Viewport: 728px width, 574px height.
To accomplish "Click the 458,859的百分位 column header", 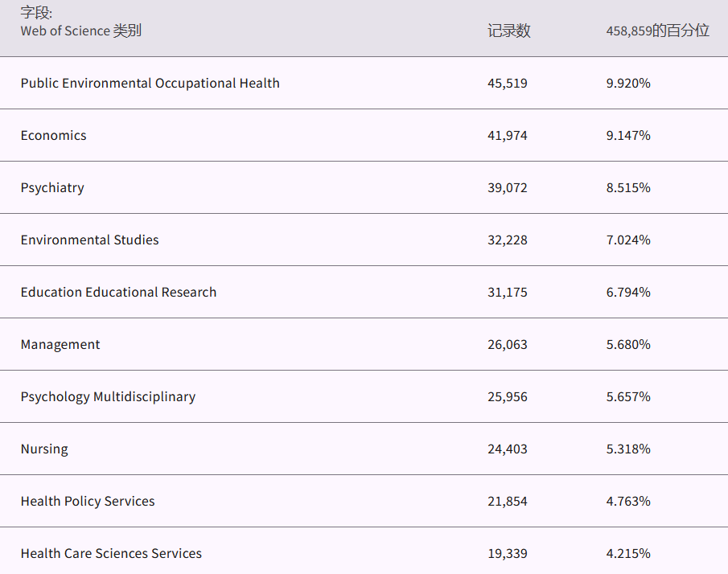I will pos(657,31).
